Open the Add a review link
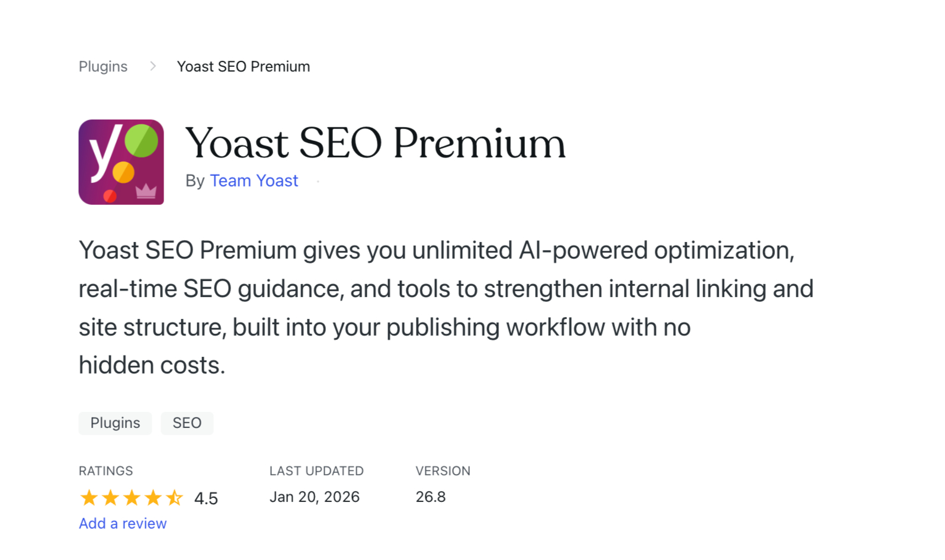 123,523
